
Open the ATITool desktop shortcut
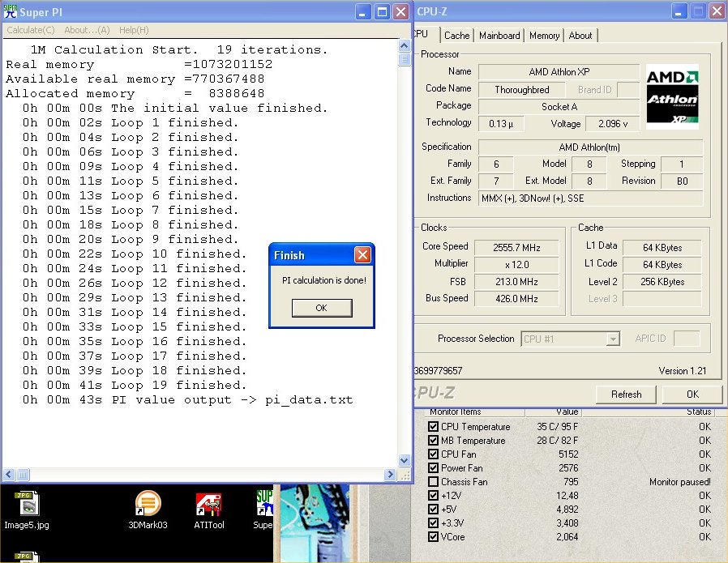click(x=208, y=510)
